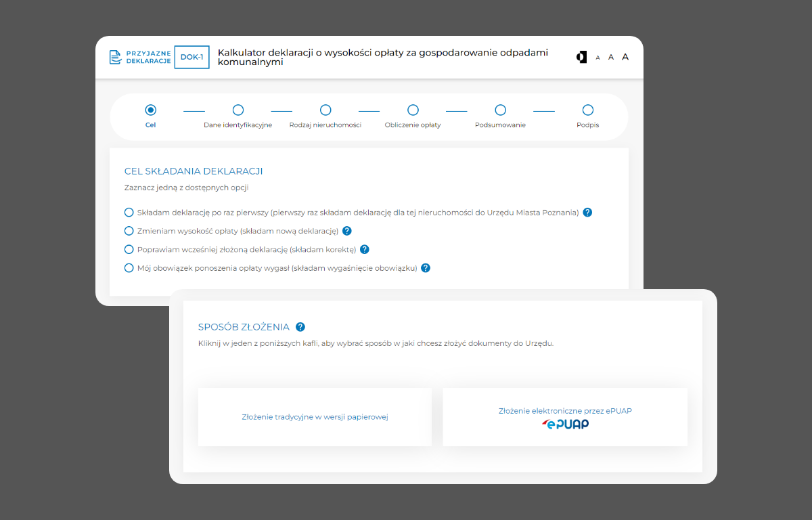
Task: Click the ePUAP logo image
Action: click(565, 424)
